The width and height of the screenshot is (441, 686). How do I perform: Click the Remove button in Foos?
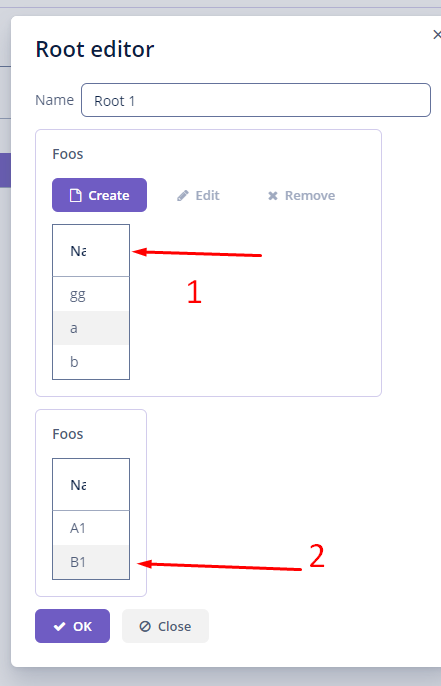point(302,196)
